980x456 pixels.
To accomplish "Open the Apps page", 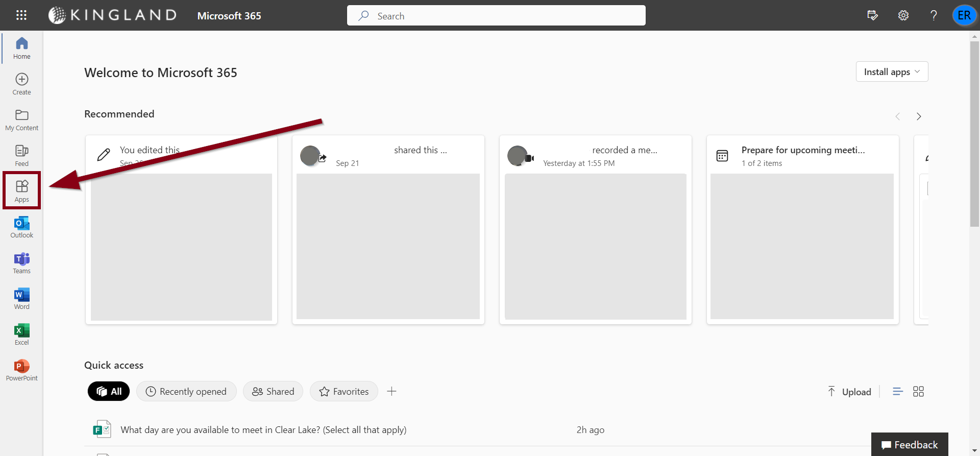I will click(x=21, y=191).
